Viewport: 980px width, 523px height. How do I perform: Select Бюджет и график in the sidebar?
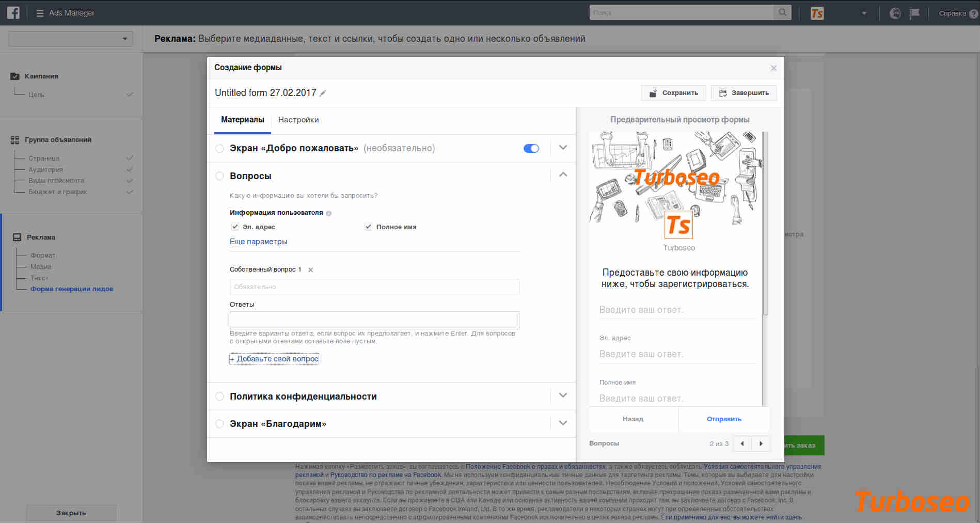[x=57, y=192]
